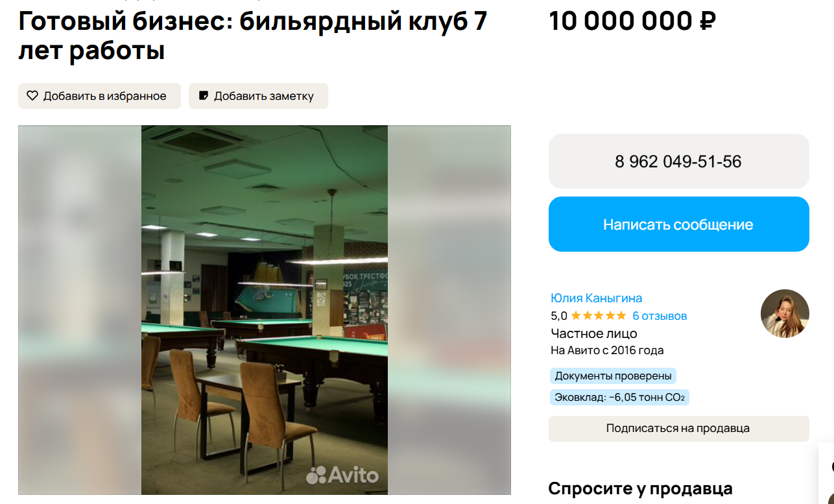The width and height of the screenshot is (834, 504).
Task: Open seller profile Юлия Каныгина
Action: 596,298
